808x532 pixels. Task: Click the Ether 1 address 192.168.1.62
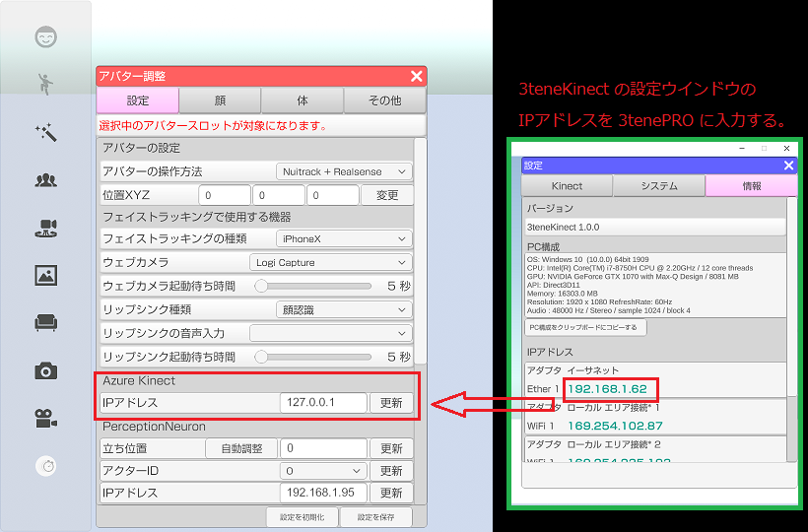coord(608,388)
